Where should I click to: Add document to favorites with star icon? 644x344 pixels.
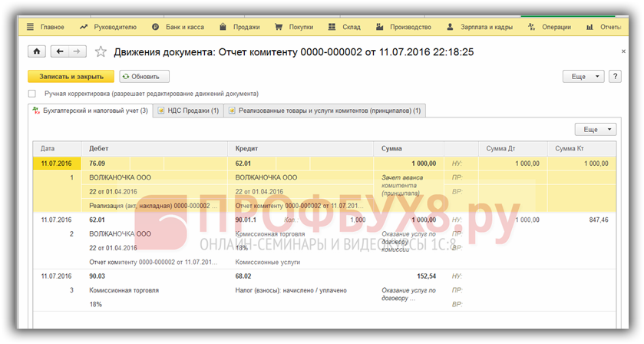click(101, 51)
